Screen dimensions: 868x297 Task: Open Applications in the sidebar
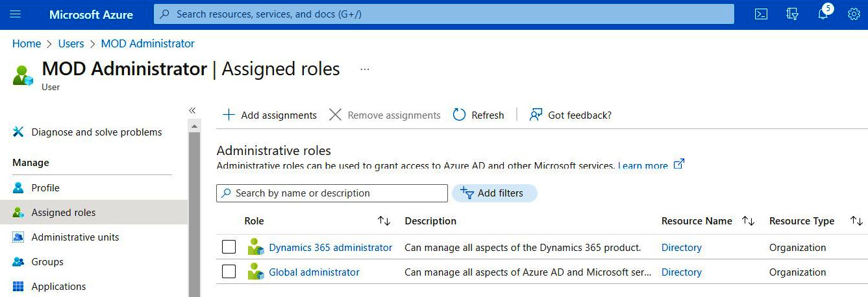point(58,287)
